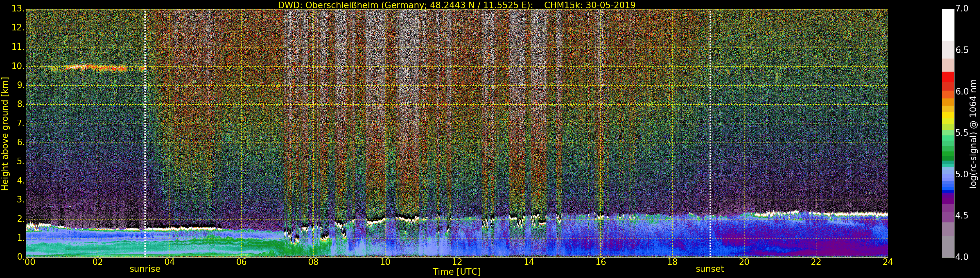Click the white dotted sunset marker line
The height and width of the screenshot is (278, 980).
(710, 133)
